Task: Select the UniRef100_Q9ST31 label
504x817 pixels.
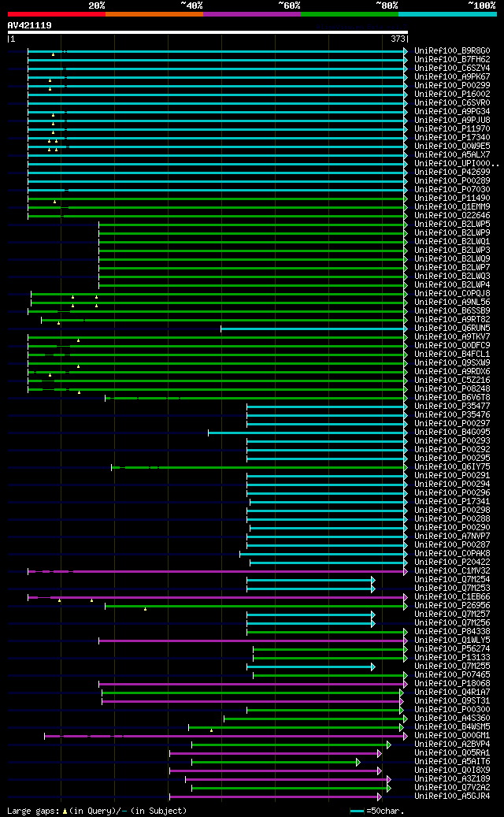Action: [452, 700]
